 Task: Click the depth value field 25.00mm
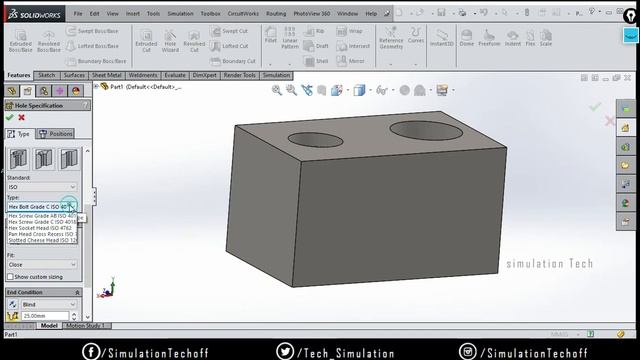click(x=45, y=316)
